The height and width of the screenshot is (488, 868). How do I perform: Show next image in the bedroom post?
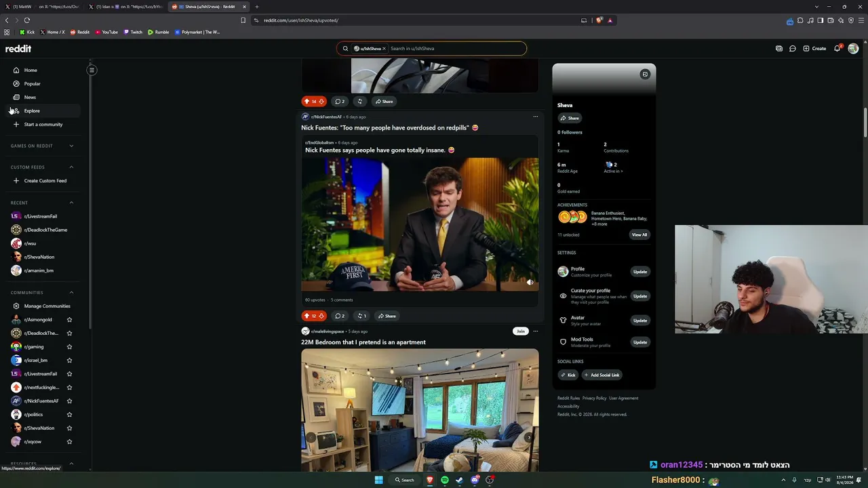click(529, 438)
